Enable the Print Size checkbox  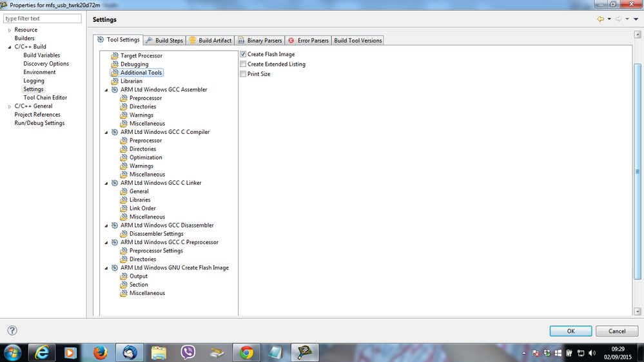243,74
